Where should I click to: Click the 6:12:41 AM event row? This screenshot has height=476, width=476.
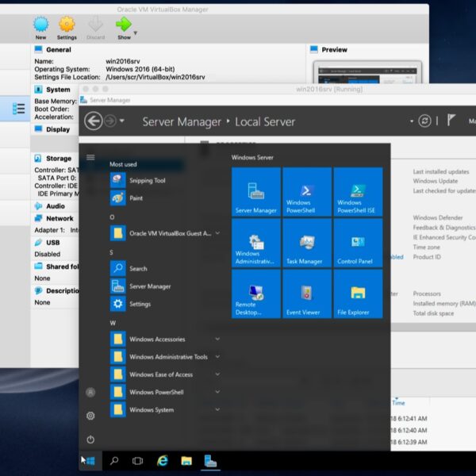(409, 418)
